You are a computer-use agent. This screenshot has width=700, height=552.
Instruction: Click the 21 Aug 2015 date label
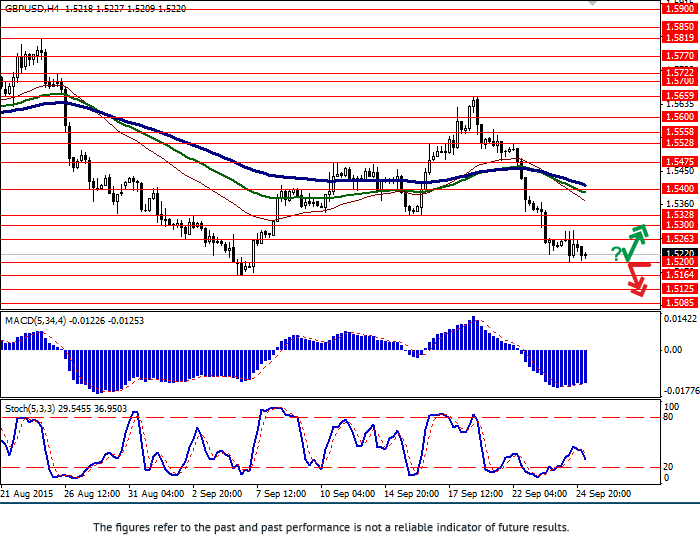27,494
